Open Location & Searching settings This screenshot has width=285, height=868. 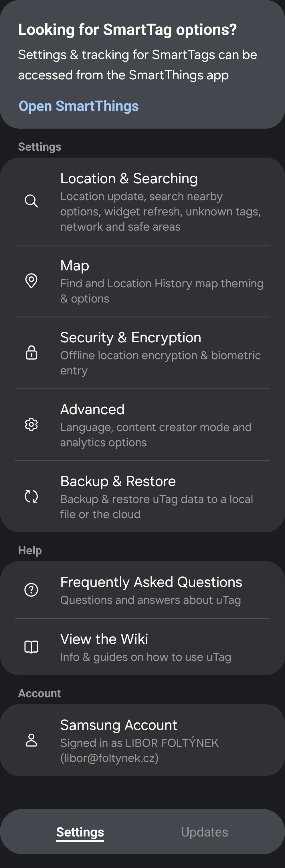tap(161, 201)
